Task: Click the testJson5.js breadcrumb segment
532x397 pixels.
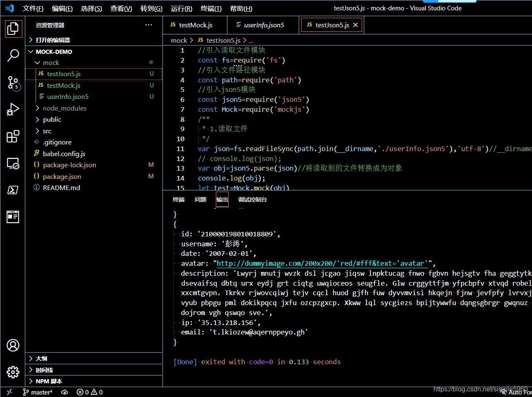Action: (219, 40)
